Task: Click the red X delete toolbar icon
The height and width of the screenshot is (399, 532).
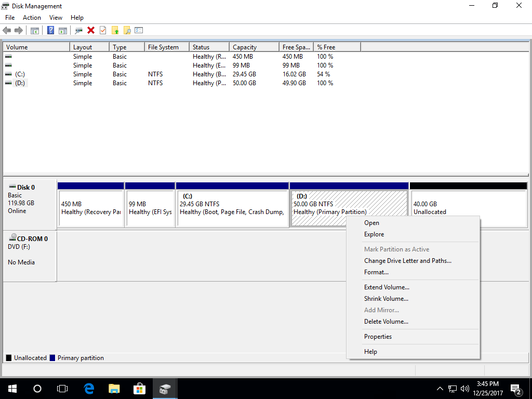Action: (91, 30)
